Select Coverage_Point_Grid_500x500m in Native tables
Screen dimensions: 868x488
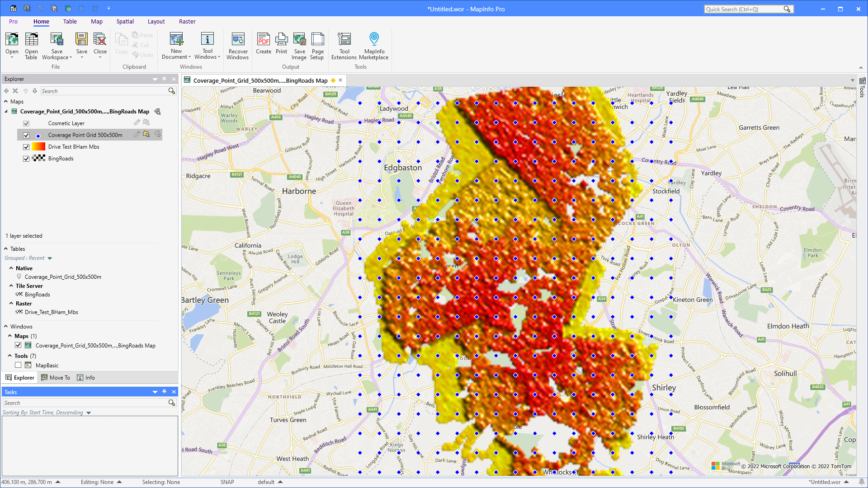[63, 277]
